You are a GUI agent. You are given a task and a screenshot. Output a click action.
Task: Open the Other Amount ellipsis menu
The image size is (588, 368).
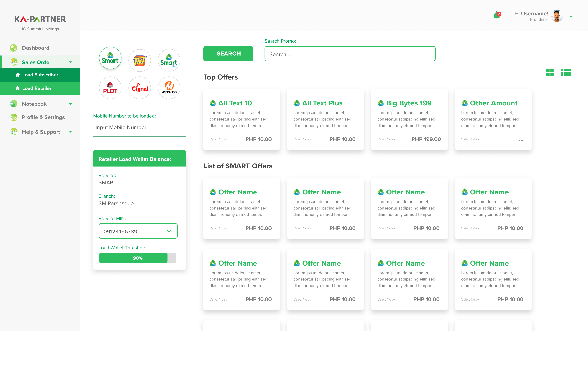[521, 140]
